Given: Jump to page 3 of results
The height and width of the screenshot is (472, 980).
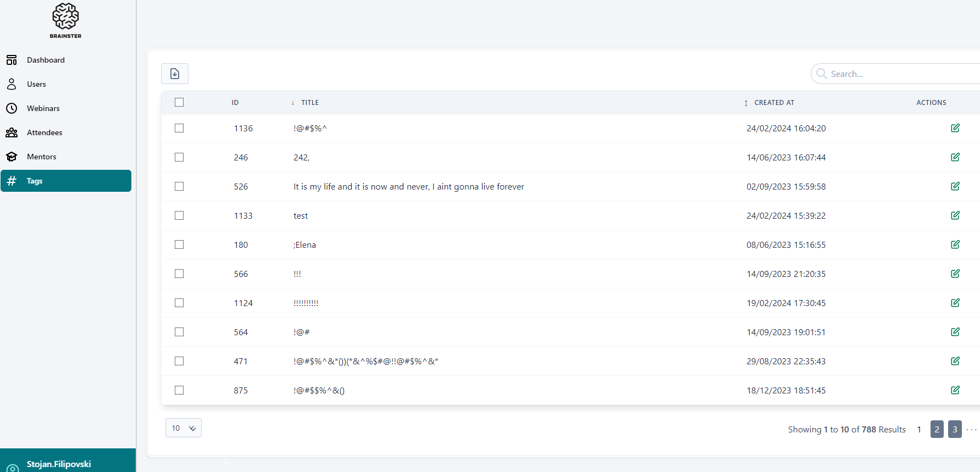Looking at the screenshot, I should coord(955,429).
